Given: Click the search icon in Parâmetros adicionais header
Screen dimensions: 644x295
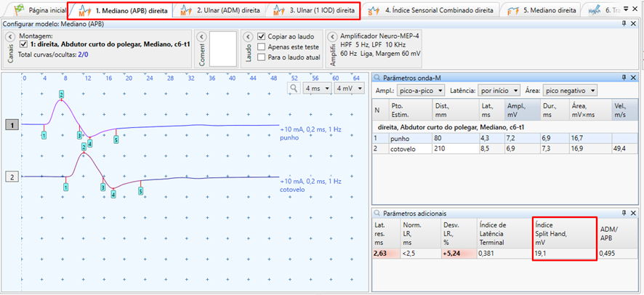Looking at the screenshot, I should click(377, 214).
